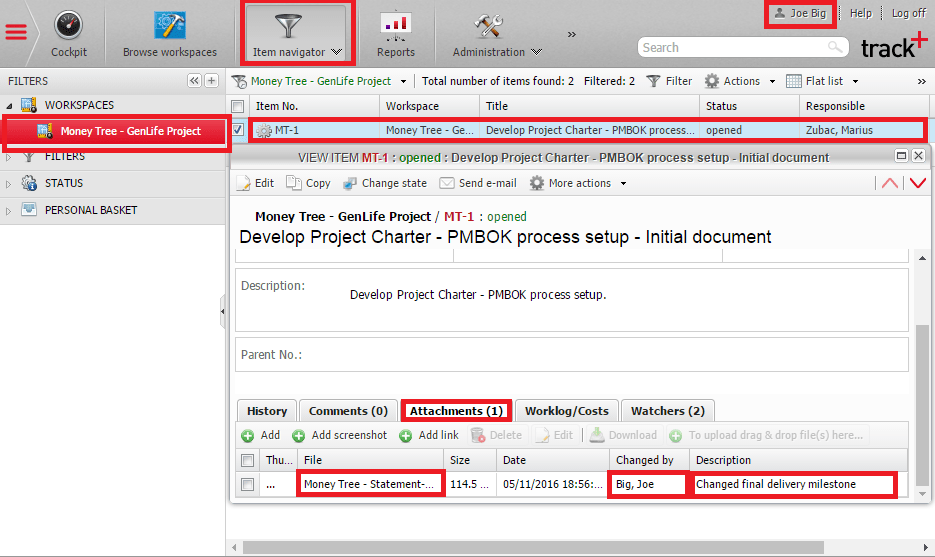Switch to the Worklog/Costs tab

pos(566,411)
